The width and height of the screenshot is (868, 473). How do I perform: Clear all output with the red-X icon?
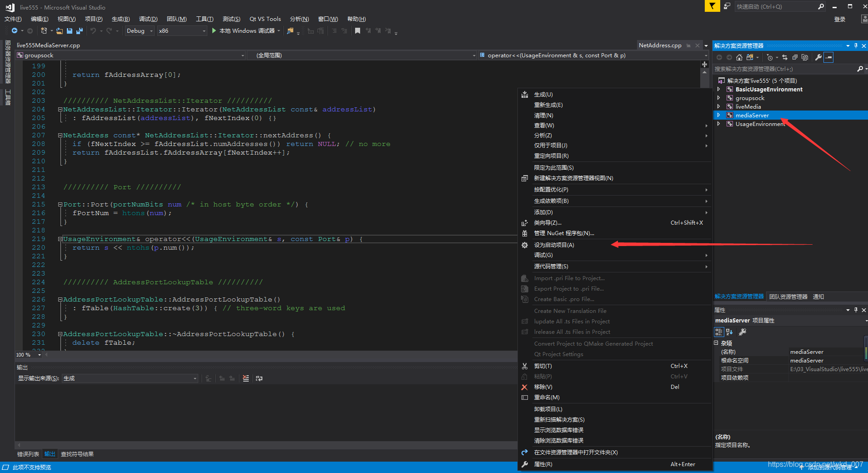(246, 378)
